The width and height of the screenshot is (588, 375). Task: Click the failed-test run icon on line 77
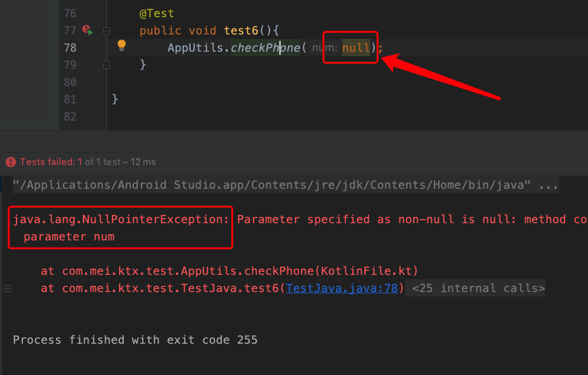(x=86, y=30)
